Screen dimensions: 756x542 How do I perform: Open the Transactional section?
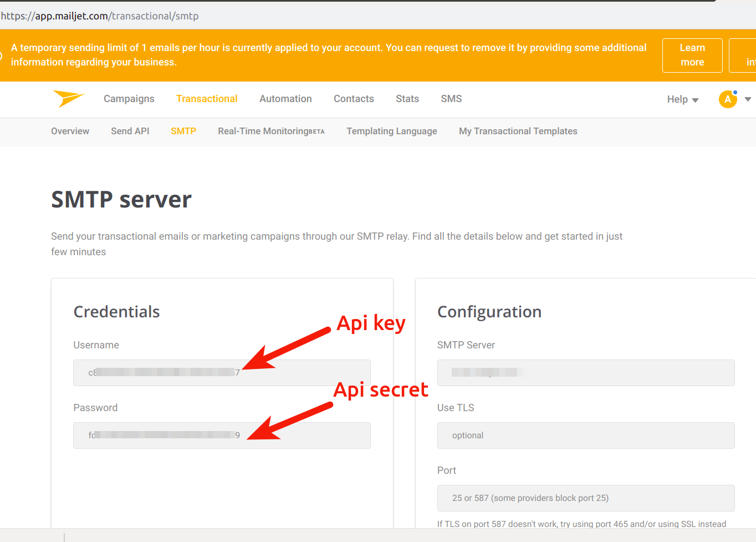pos(207,99)
